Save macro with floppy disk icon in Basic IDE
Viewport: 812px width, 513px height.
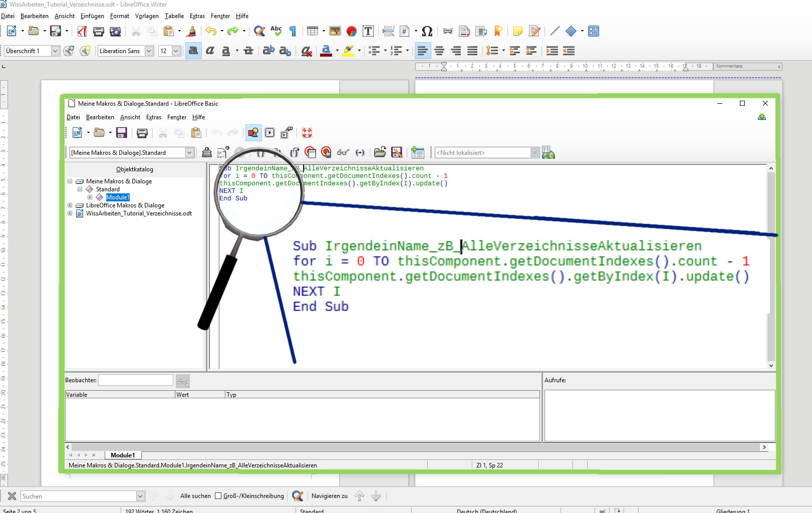121,133
